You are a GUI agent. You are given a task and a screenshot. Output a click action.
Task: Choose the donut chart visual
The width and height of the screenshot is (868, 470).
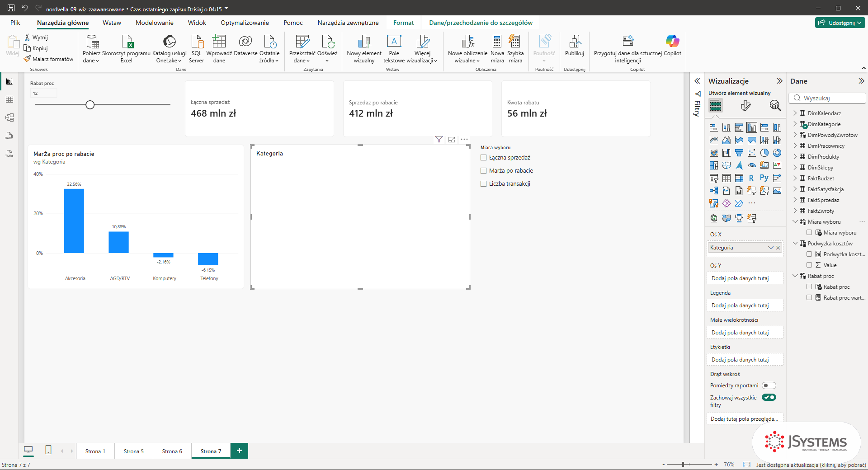tap(777, 153)
